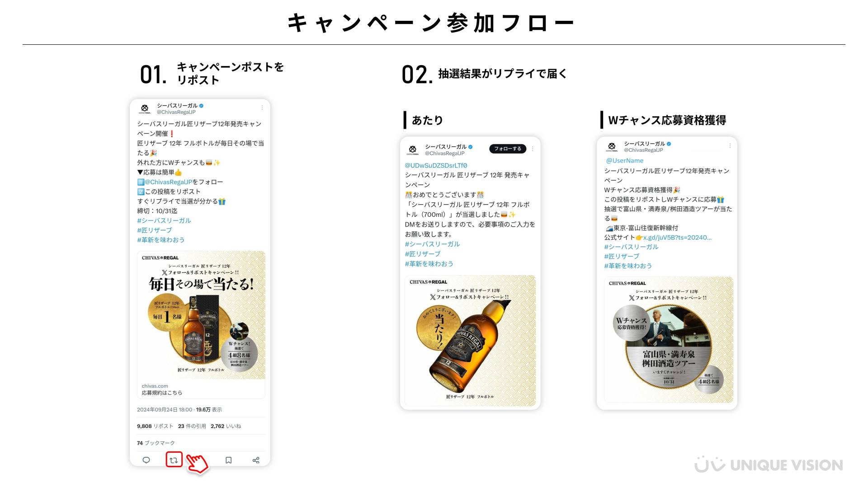Click the verified badge beside シーバスリーガル in the first post
The width and height of the screenshot is (868, 488).
202,106
